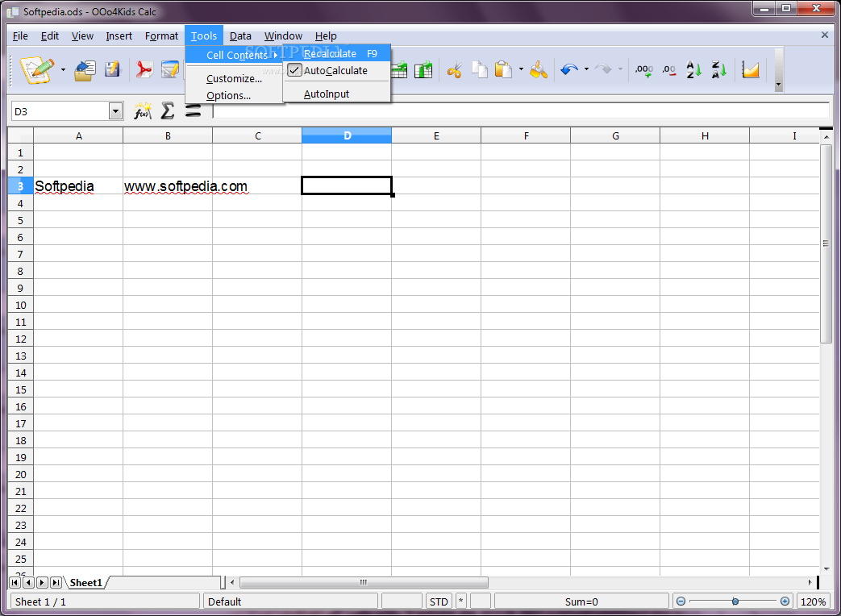841x616 pixels.
Task: Open the Help menu
Action: coord(326,36)
